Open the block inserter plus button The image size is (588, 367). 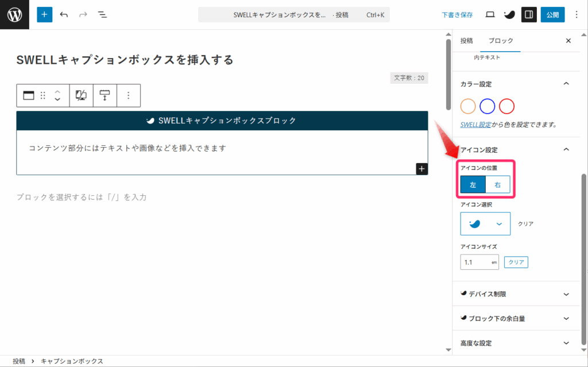[x=44, y=14]
